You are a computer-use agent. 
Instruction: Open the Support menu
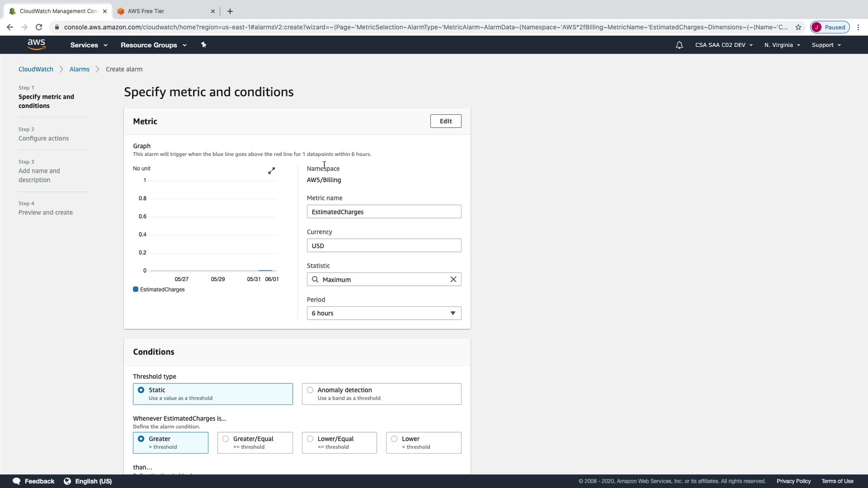coord(826,45)
